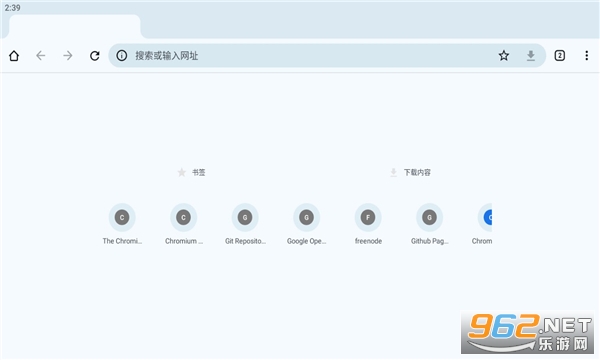The width and height of the screenshot is (600, 360).
Task: Bookmark this page with star icon
Action: point(504,56)
